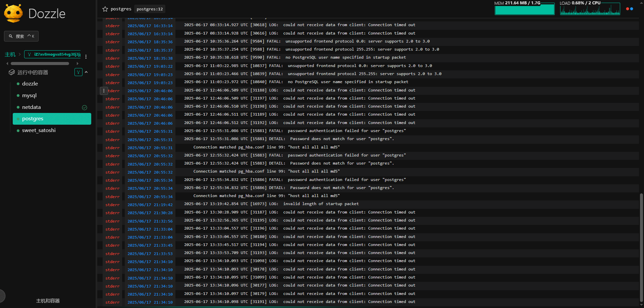The height and width of the screenshot is (308, 644).
Task: Click the host breadcrumb link
Action: (10, 54)
